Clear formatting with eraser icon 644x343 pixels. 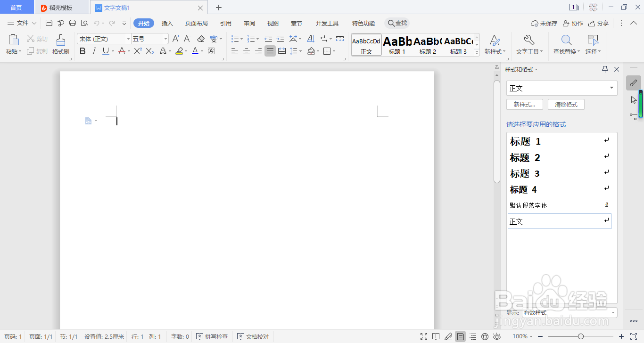click(x=201, y=39)
